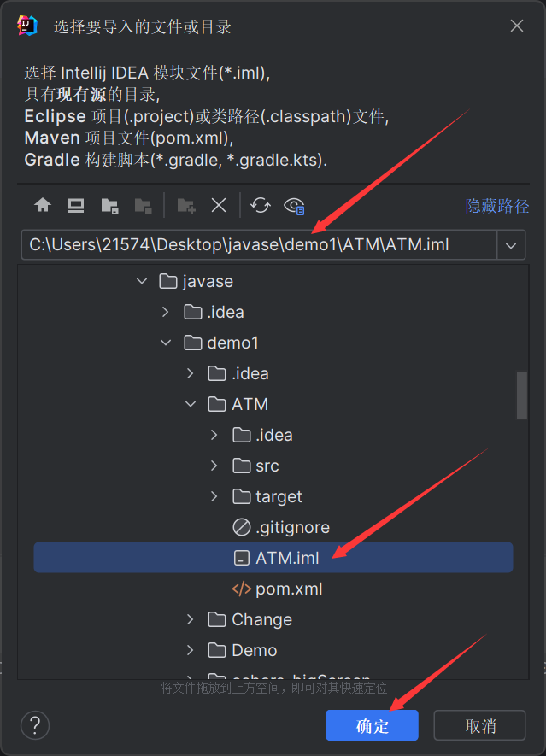The width and height of the screenshot is (546, 756).
Task: Select the Change folder label
Action: (262, 619)
